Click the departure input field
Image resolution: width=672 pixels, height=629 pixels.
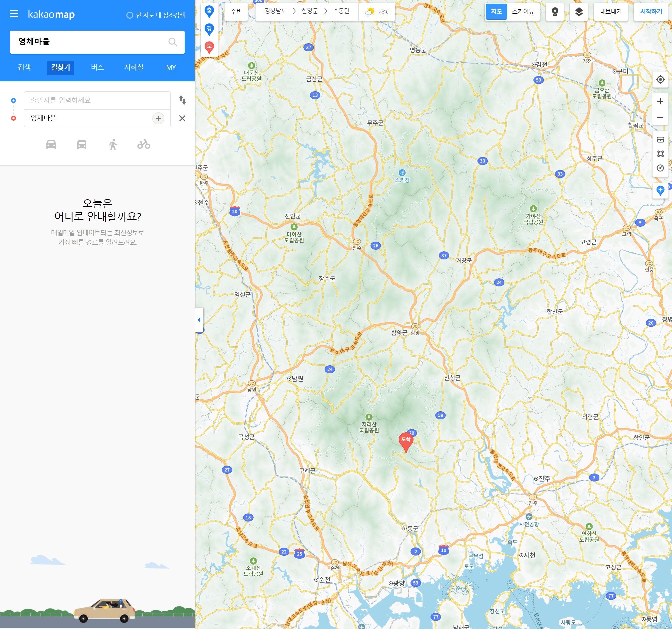click(x=97, y=100)
